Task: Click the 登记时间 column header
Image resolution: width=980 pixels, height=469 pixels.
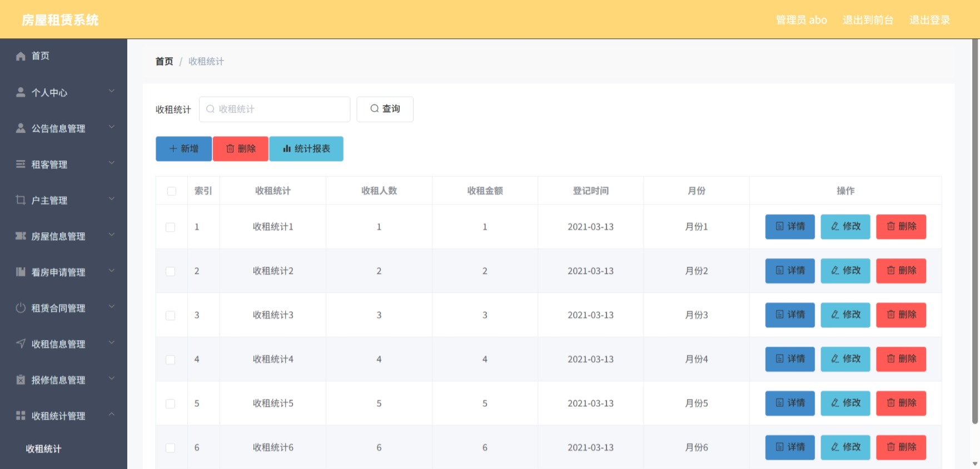Action: tap(590, 191)
